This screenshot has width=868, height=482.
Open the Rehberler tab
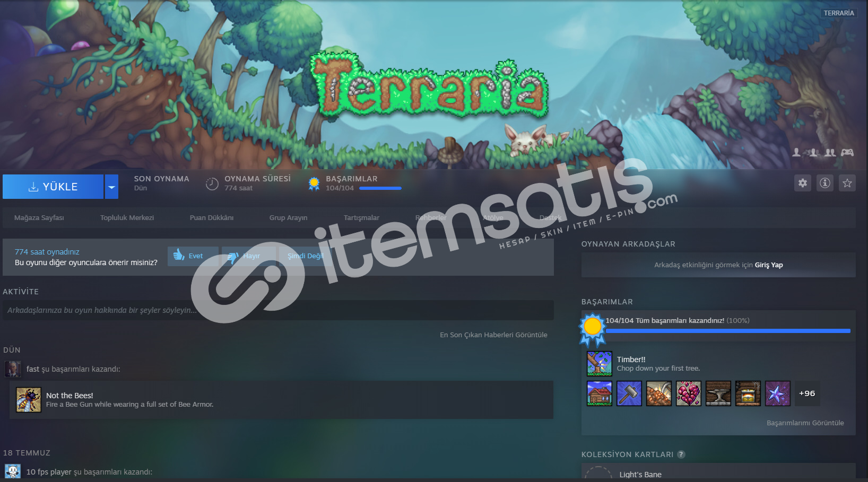[431, 218]
